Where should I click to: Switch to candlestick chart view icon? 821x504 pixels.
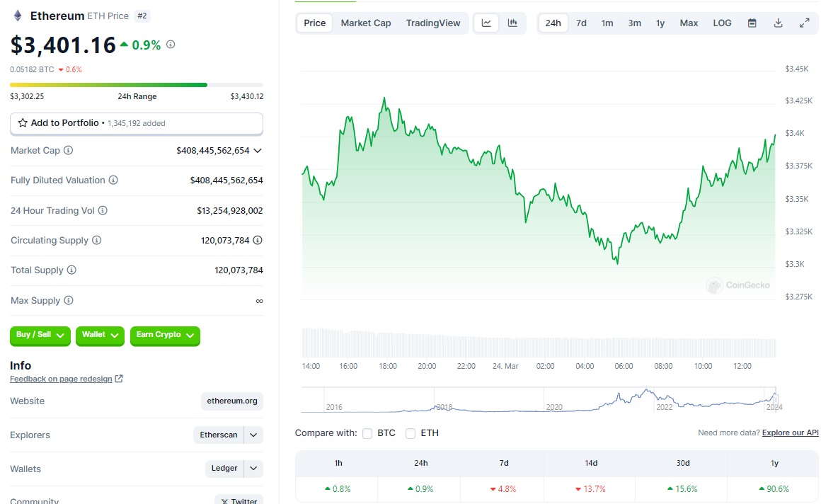coord(512,23)
